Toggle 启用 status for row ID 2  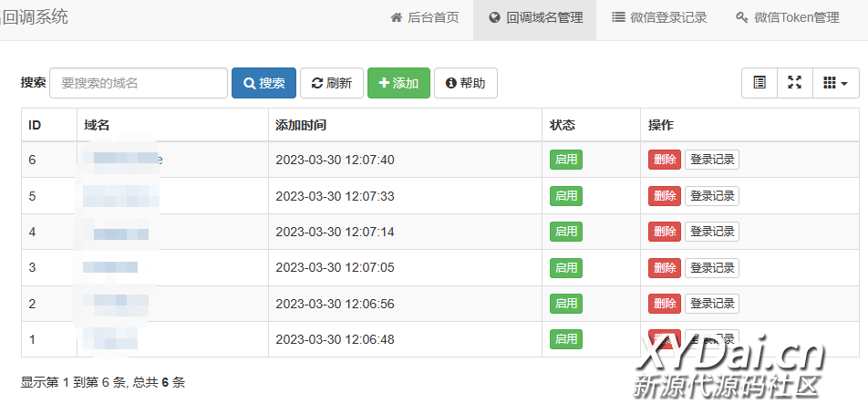pos(565,304)
